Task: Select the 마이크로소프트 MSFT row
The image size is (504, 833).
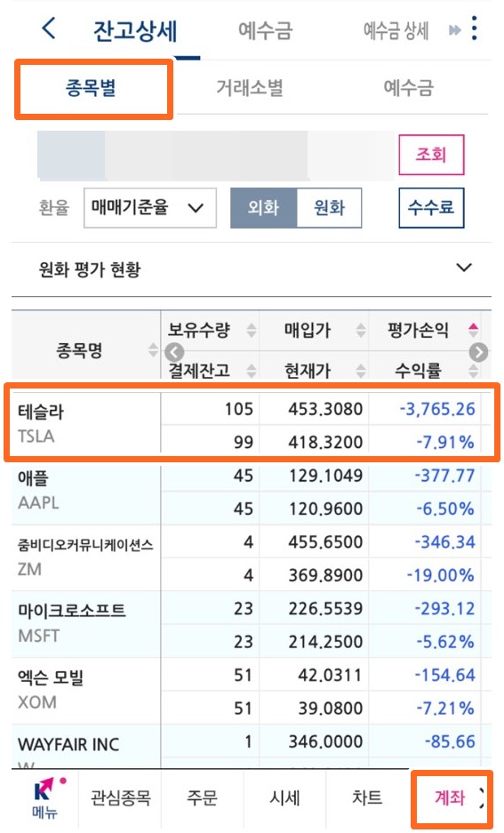Action: click(x=252, y=624)
